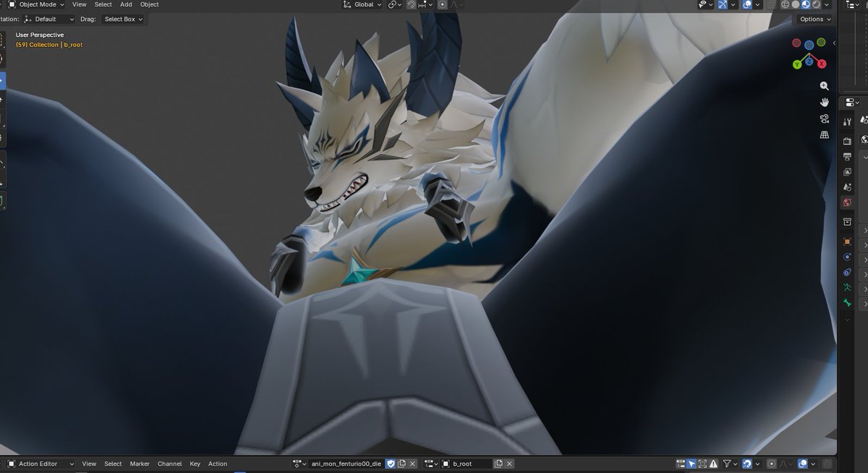Open the Object properties orange square tab
Viewport: 868px width, 473px height.
point(847,242)
